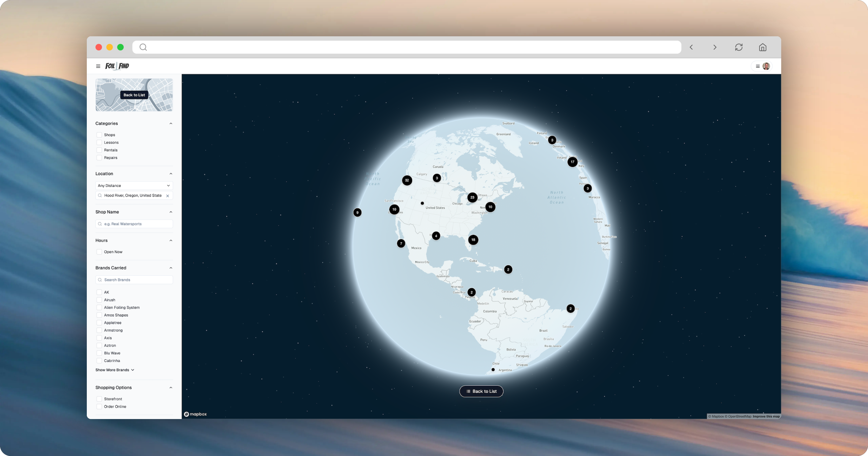
Task: Tick the Alien Foiling System checkbox
Action: (99, 307)
